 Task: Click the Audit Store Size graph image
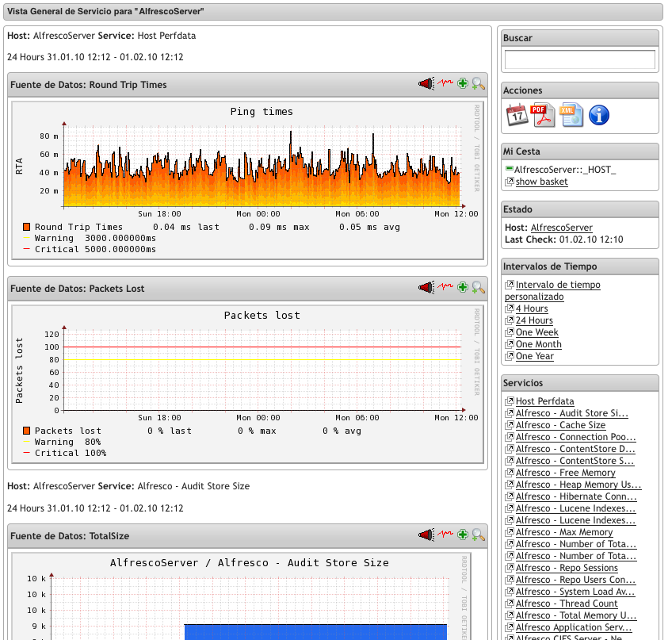241,596
